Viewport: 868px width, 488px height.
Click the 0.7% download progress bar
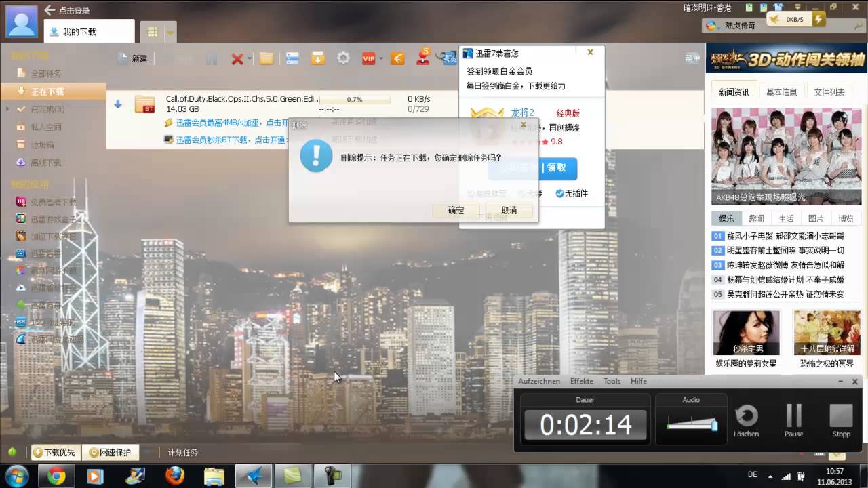tap(355, 99)
